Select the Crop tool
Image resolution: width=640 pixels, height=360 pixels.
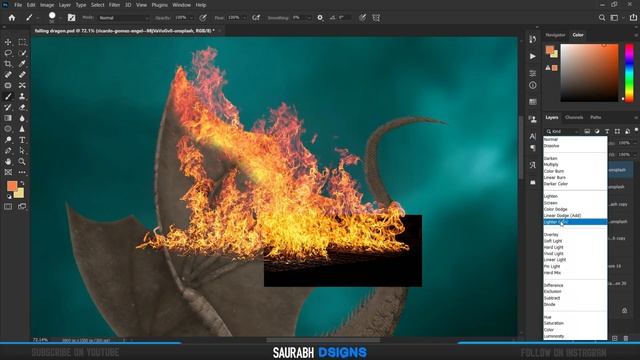[8, 64]
